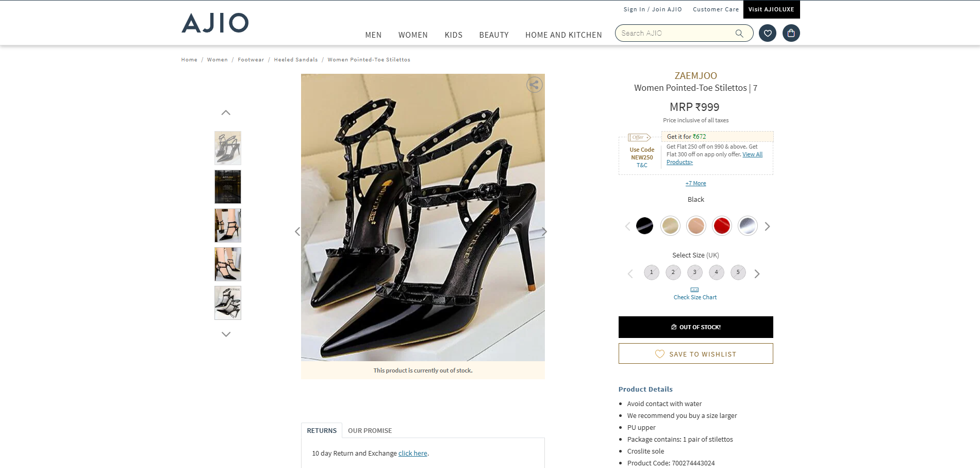The height and width of the screenshot is (468, 980).
Task: Select UK size 5
Action: click(x=738, y=272)
